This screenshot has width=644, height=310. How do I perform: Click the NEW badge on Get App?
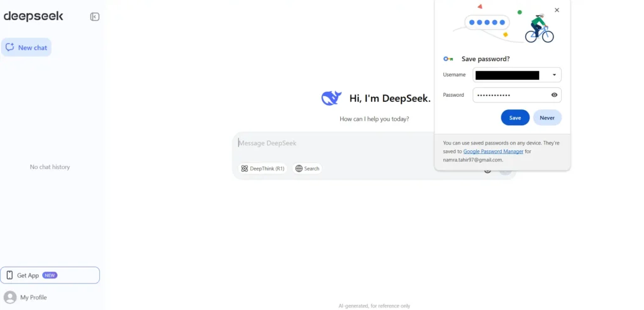[50, 275]
